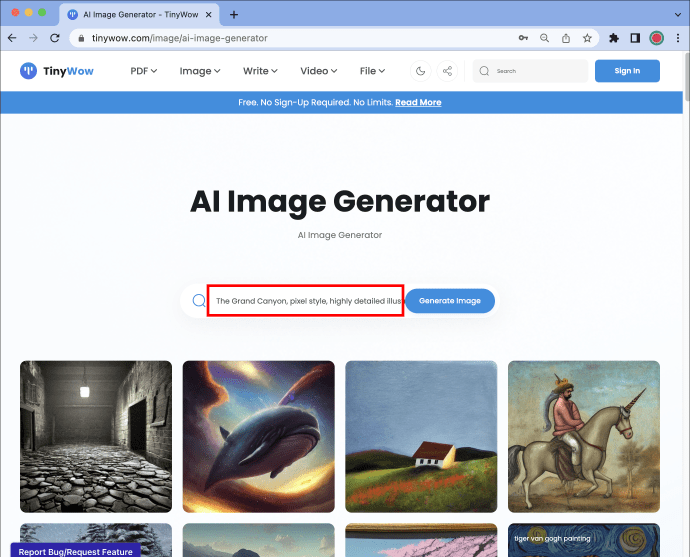Open the cherry blossom thumbnail
690x557 pixels.
(421, 540)
